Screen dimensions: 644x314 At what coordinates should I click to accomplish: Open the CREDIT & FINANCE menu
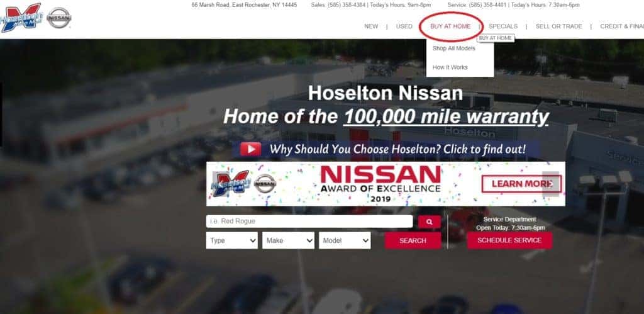(622, 26)
